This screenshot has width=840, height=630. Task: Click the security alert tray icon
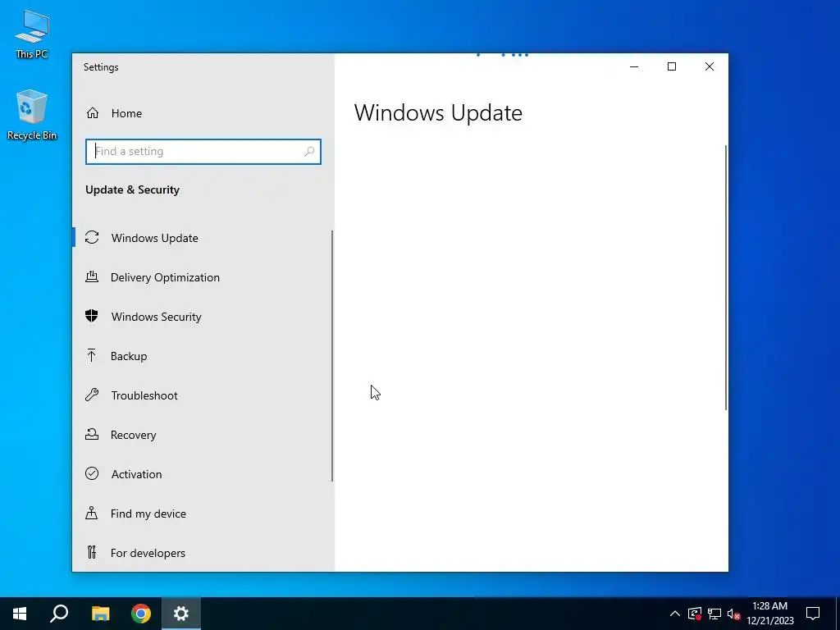point(695,614)
